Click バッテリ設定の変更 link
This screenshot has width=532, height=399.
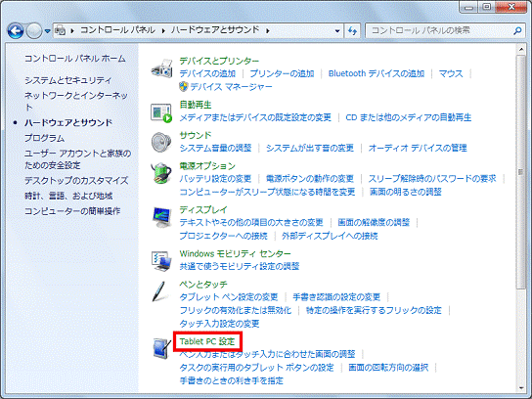(x=215, y=178)
